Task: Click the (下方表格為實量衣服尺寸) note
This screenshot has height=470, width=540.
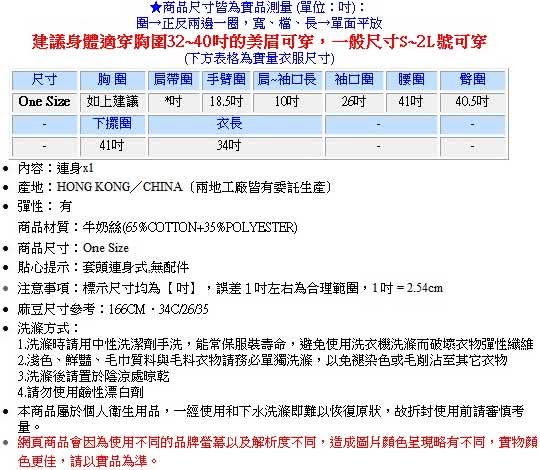Action: (x=259, y=59)
